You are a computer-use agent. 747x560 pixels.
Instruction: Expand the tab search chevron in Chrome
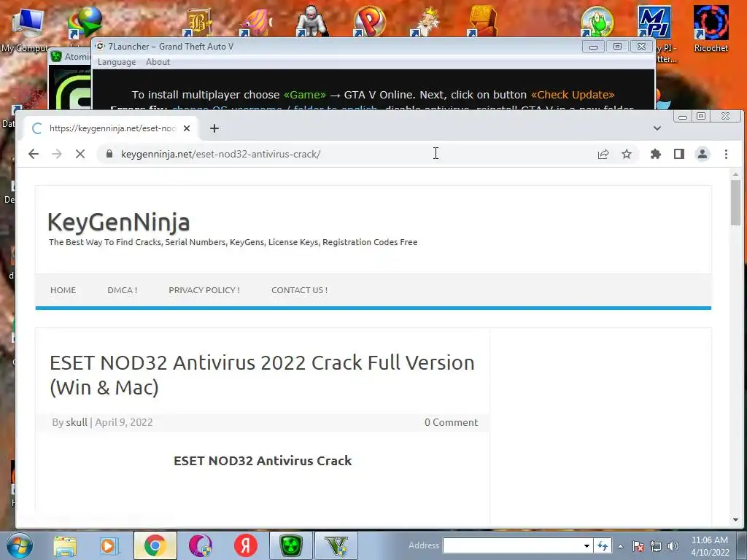click(657, 128)
